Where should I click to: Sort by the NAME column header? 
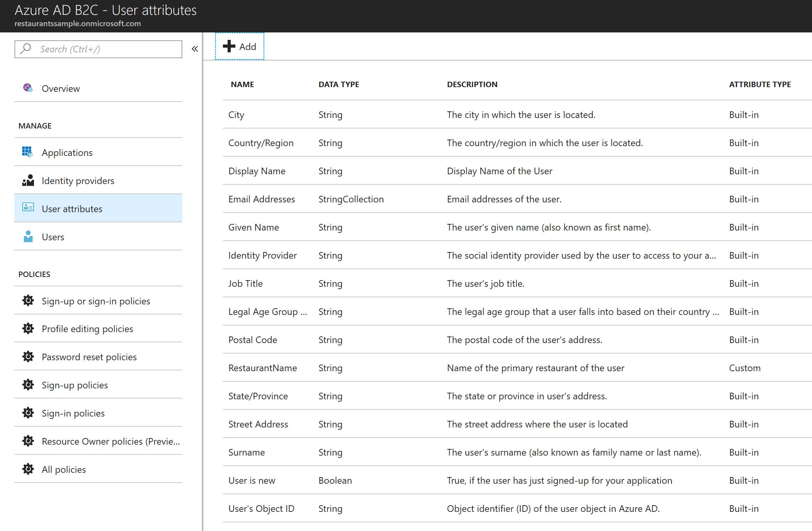242,84
